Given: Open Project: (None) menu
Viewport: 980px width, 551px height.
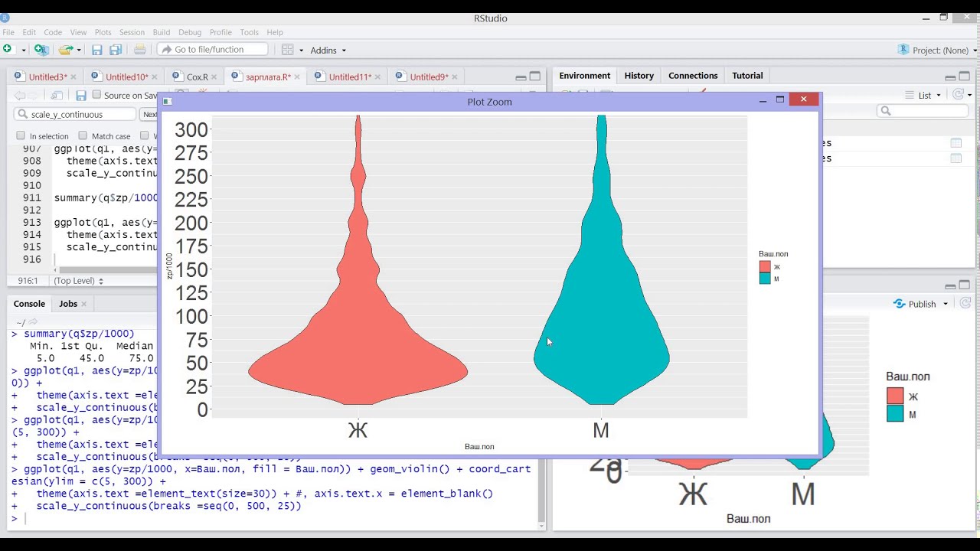Looking at the screenshot, I should pos(936,50).
